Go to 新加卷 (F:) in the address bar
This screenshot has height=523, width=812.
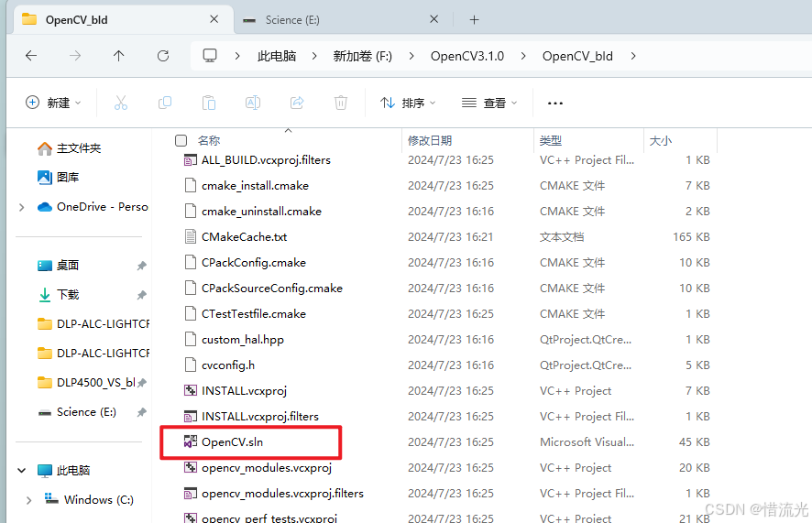363,56
